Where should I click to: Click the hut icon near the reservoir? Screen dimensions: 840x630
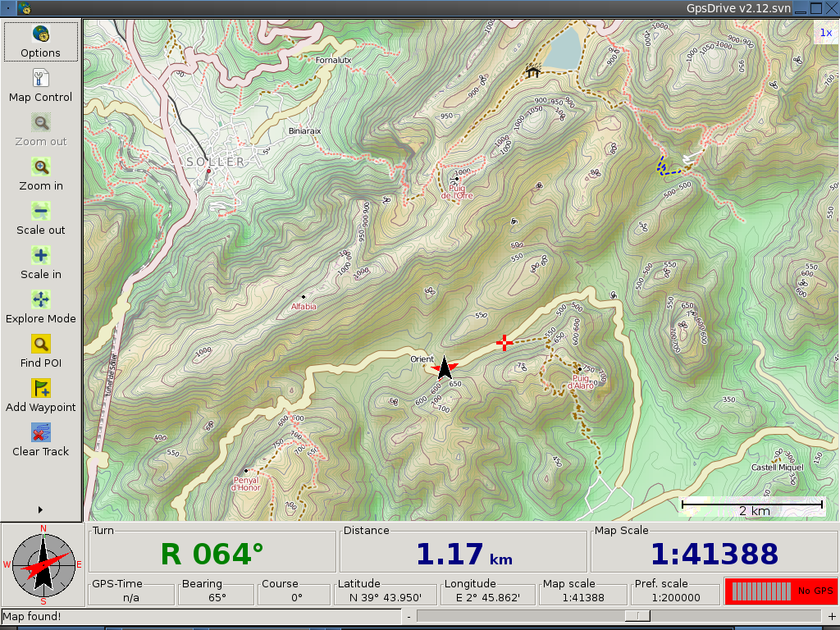point(533,71)
